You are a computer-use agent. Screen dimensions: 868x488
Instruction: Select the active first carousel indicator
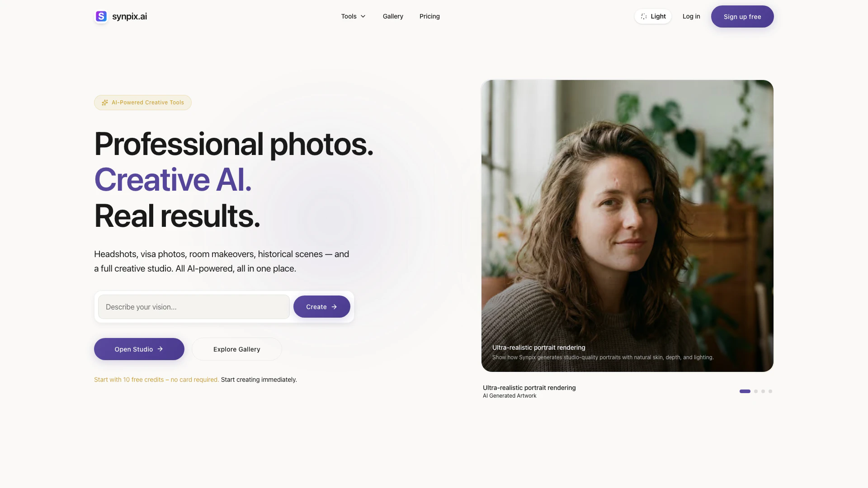pos(745,391)
